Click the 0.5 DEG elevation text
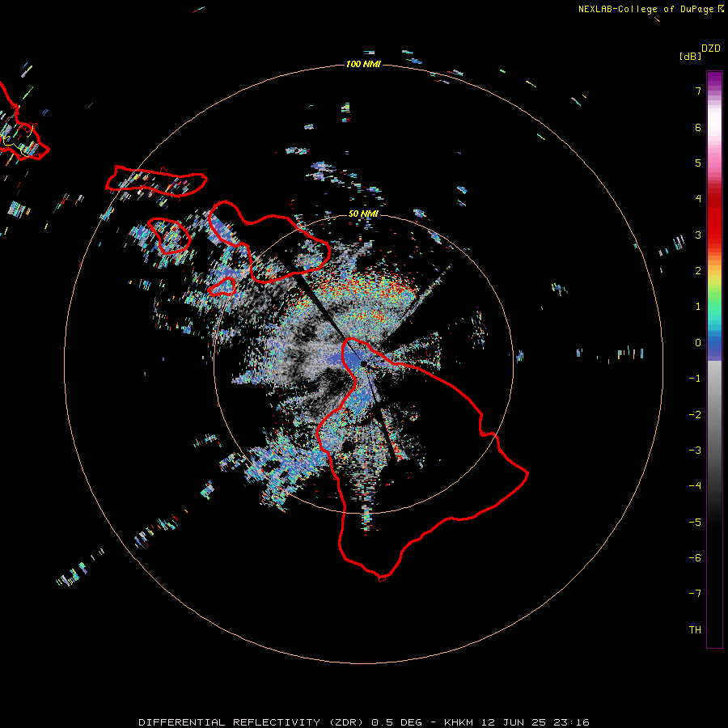The width and height of the screenshot is (728, 728). coord(397,722)
